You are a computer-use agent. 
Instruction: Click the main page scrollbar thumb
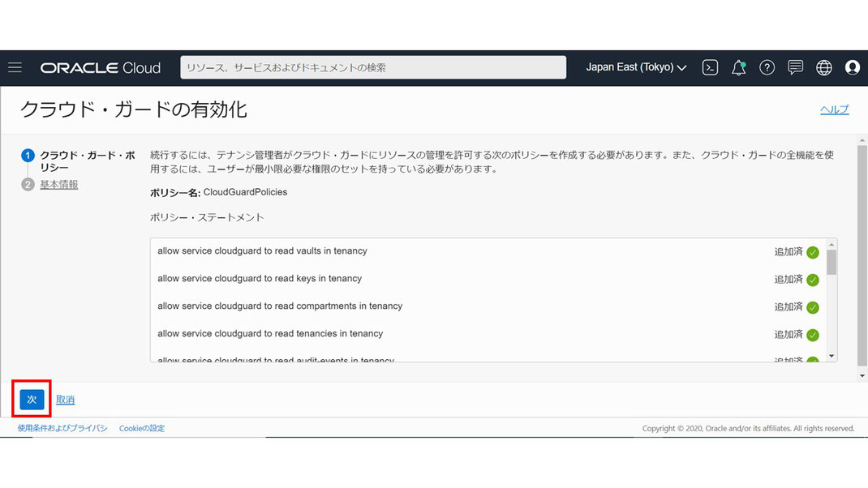click(862, 255)
